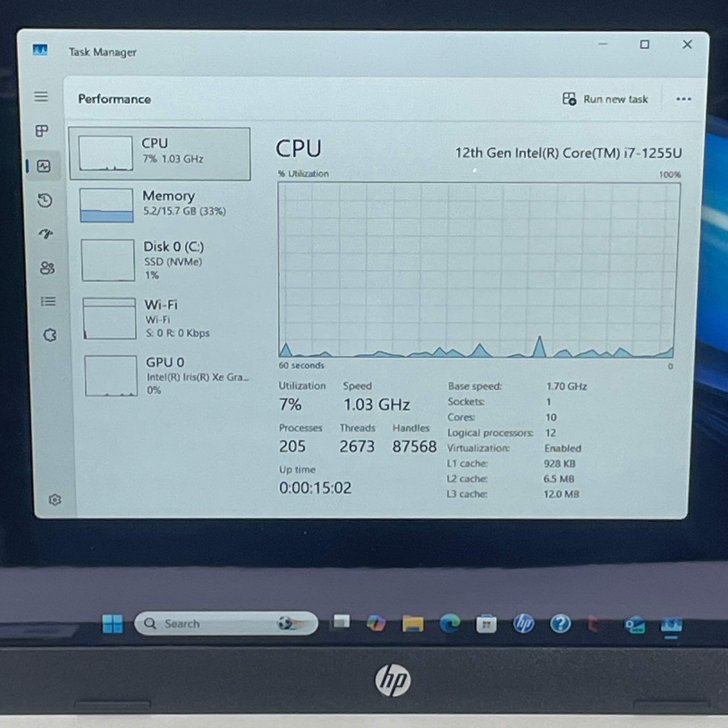Open the Users page icon
728x728 pixels.
click(x=47, y=268)
